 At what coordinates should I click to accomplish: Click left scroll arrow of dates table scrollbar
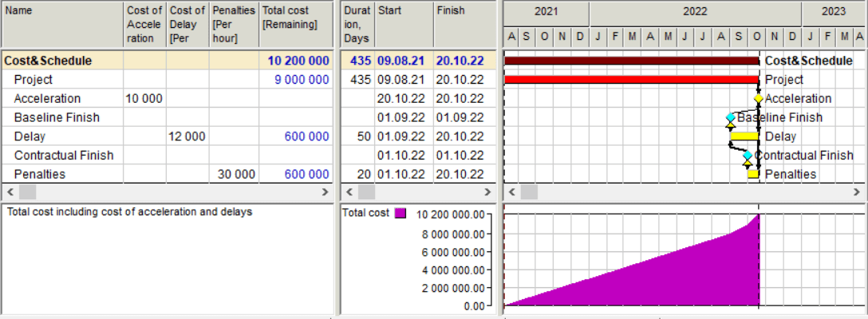pyautogui.click(x=349, y=192)
